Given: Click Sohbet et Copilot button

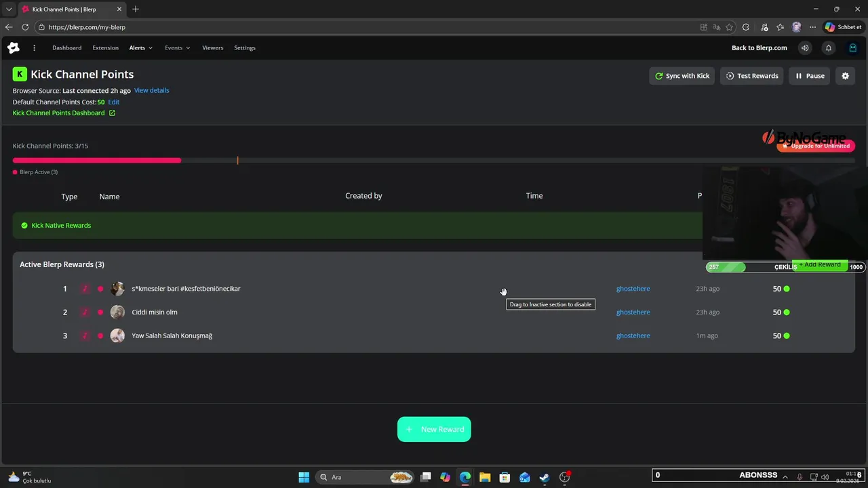Looking at the screenshot, I should coord(843,27).
